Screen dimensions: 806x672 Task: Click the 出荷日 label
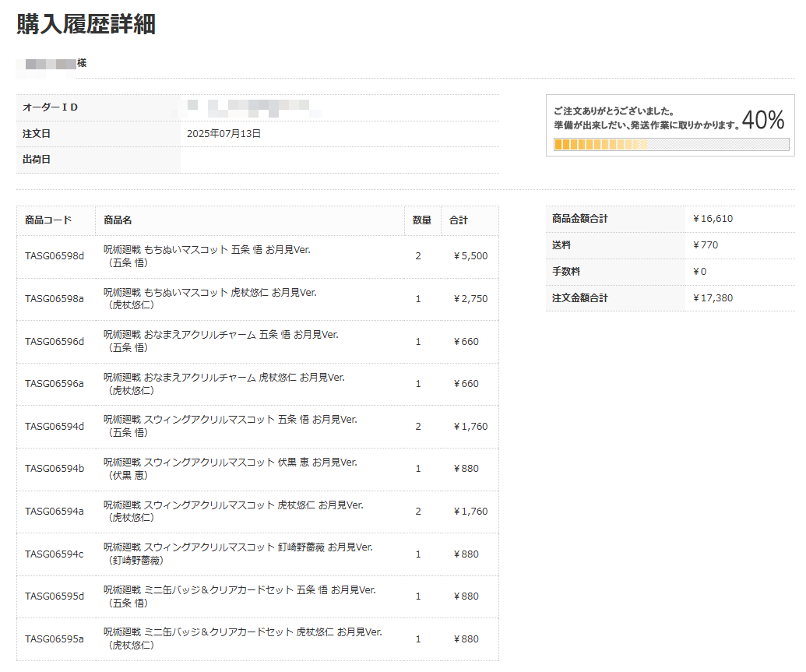click(x=37, y=160)
